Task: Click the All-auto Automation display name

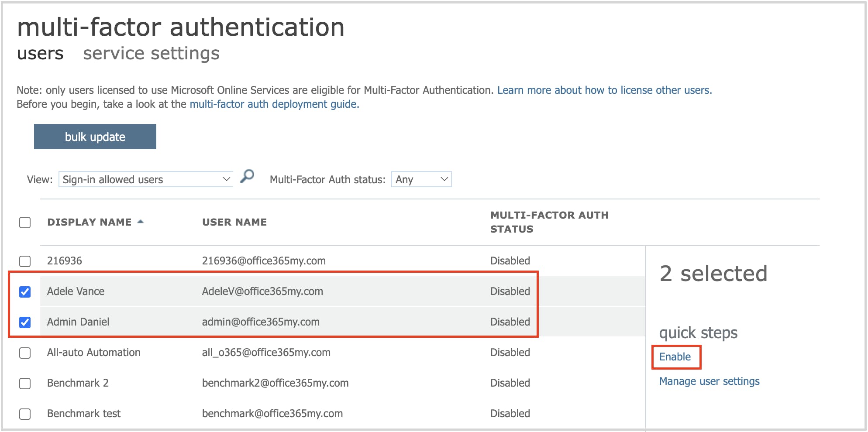Action: 94,352
